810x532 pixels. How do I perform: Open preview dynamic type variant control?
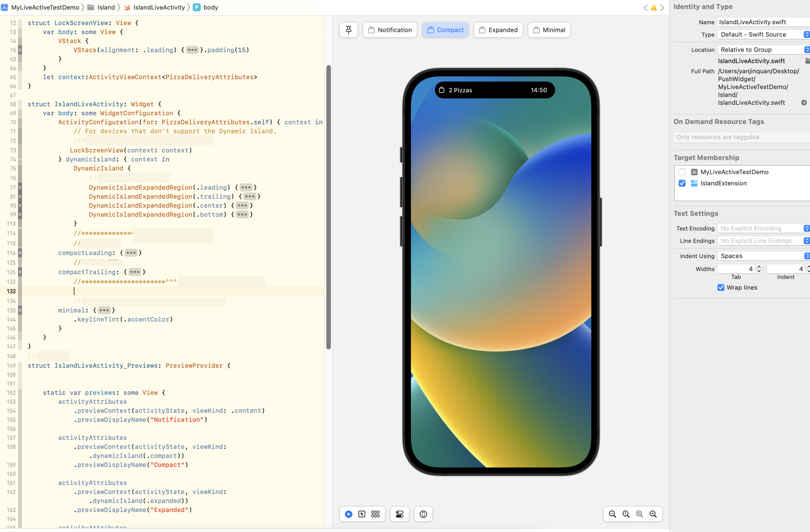click(423, 514)
